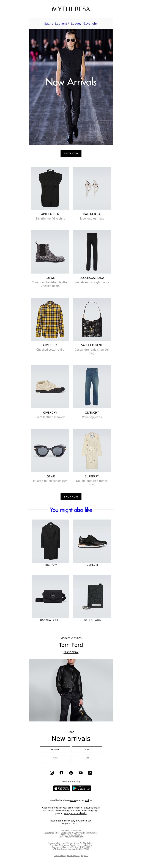View the Saint Laurent Saharienne faille shirt
The width and height of the screenshot is (142, 868).
50,188
